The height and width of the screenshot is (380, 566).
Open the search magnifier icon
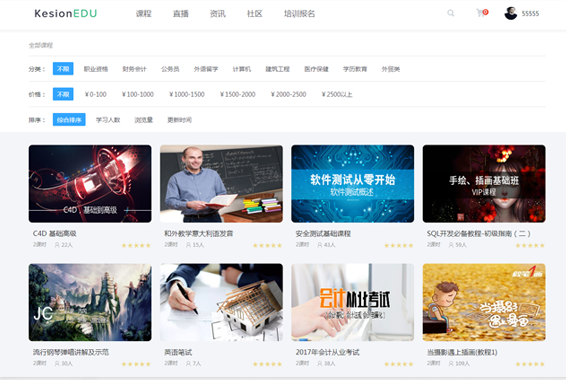click(450, 13)
